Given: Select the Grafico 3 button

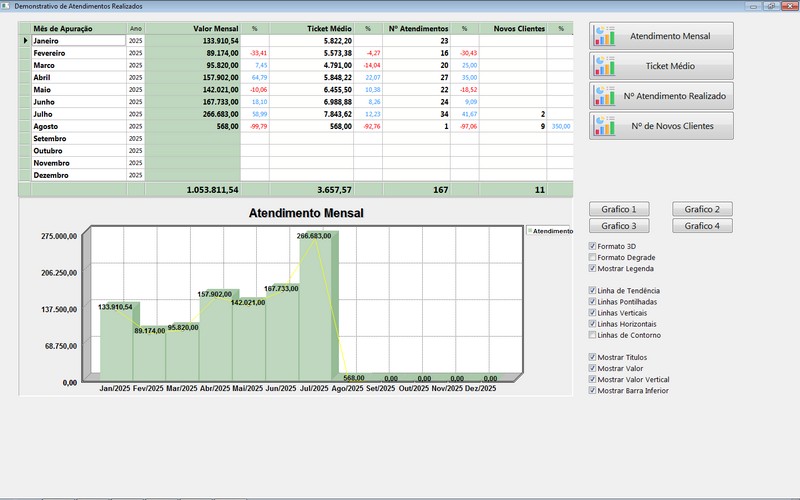Looking at the screenshot, I should point(619,226).
